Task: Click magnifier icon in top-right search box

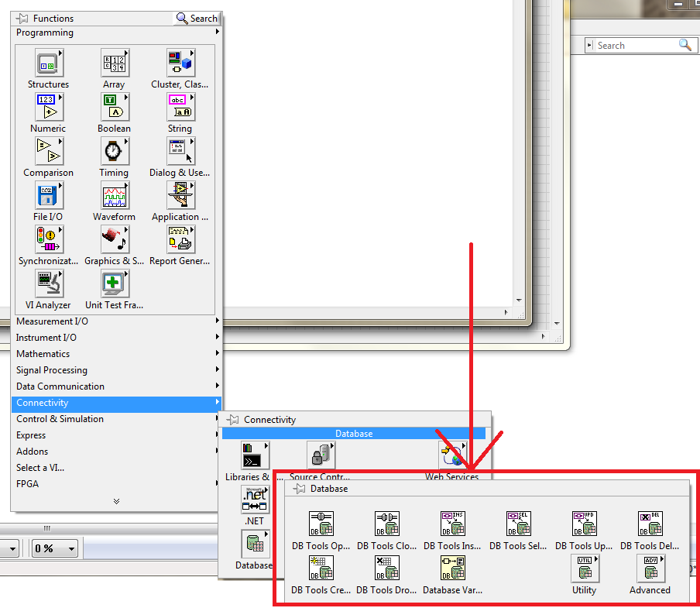Action: [685, 45]
